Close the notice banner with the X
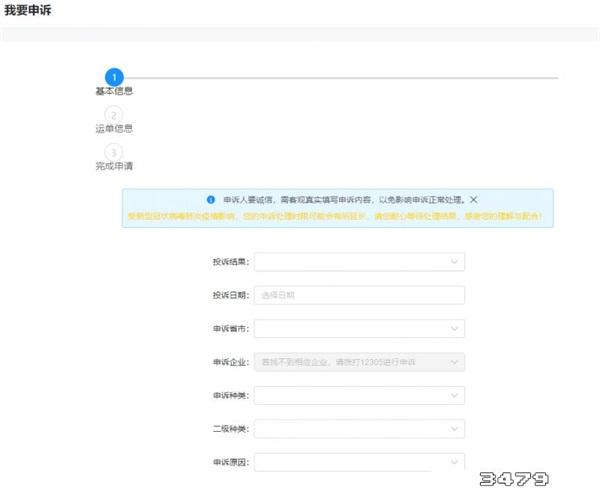 [474, 200]
